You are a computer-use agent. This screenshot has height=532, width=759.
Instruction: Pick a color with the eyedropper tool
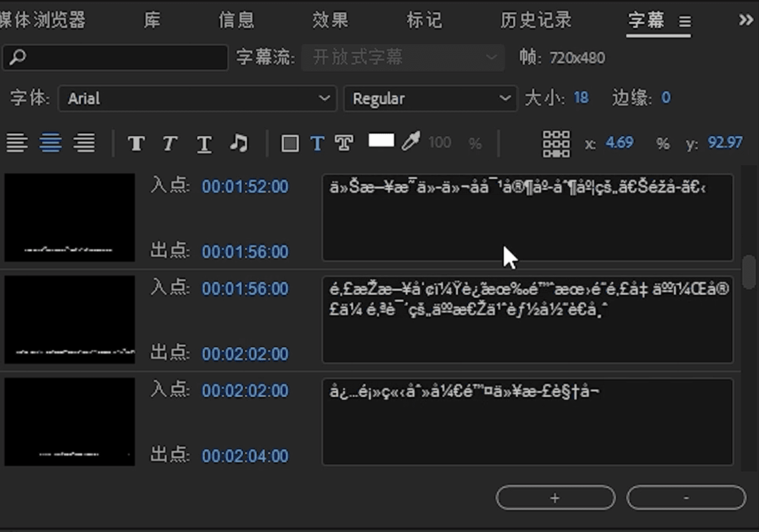(x=410, y=143)
